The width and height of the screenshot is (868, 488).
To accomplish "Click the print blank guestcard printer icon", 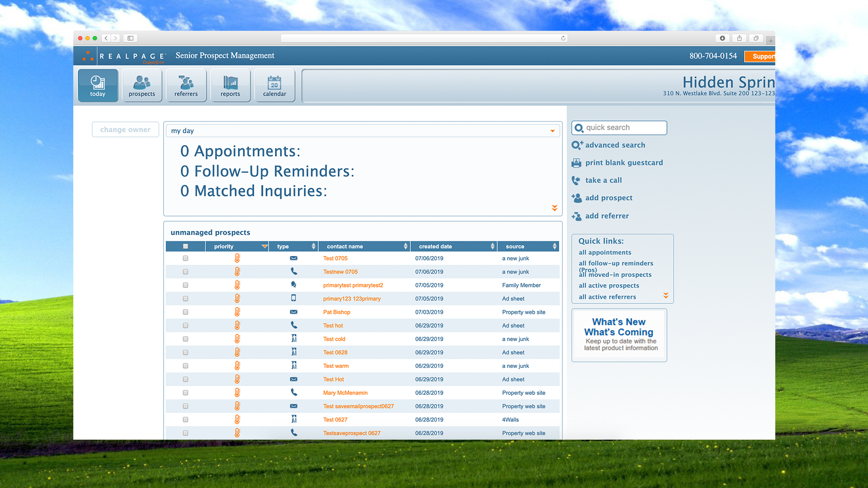I will point(576,163).
